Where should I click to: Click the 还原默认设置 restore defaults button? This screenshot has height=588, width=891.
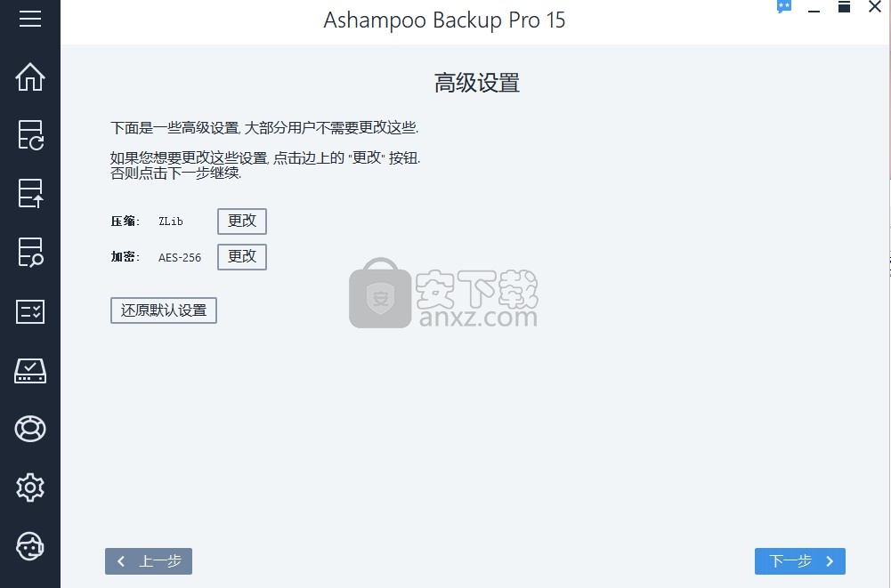[164, 310]
